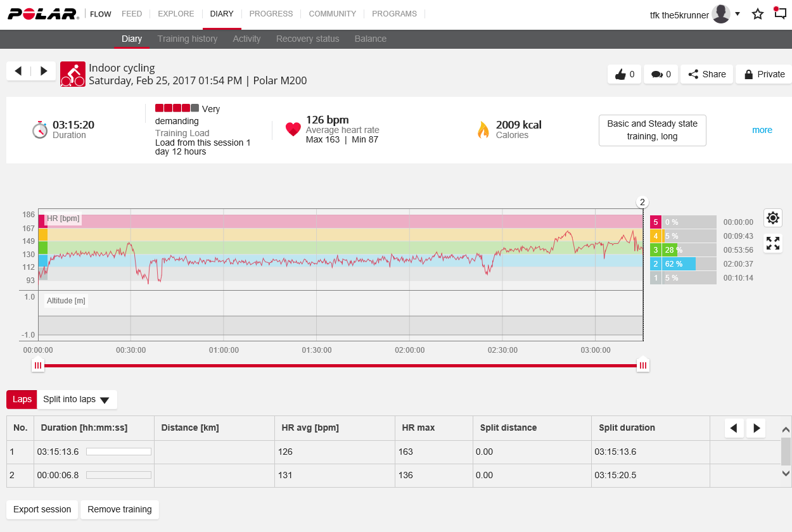Switch to Activity tab
792x532 pixels.
click(246, 39)
